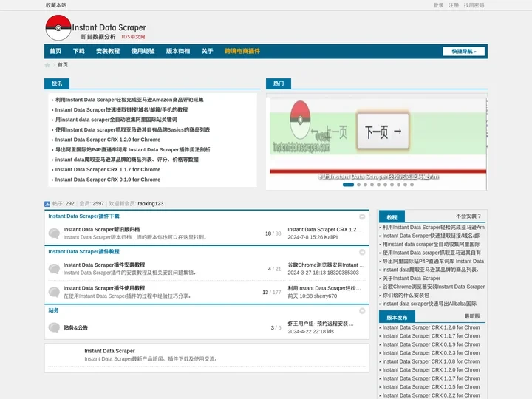The width and height of the screenshot is (532, 399).
Task: Open the 首页 nav menu item
Action: click(55, 51)
